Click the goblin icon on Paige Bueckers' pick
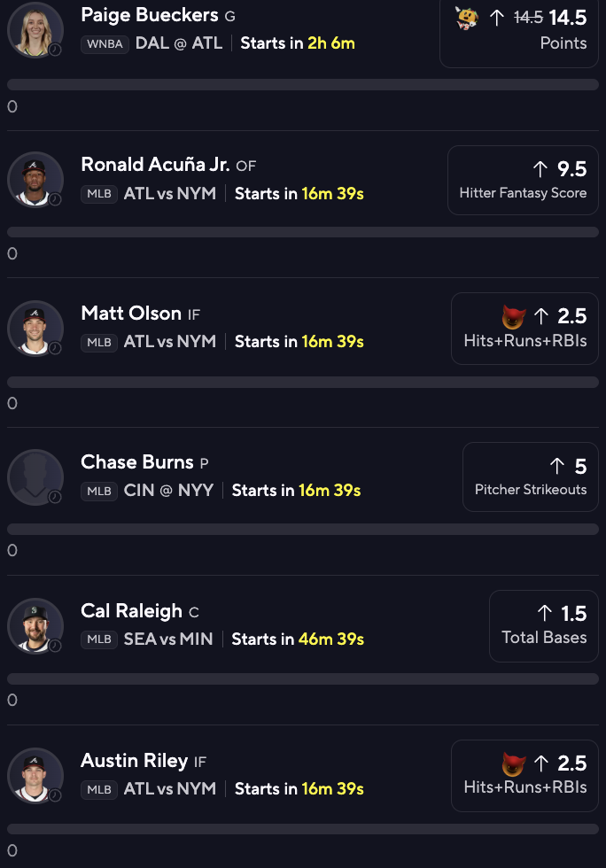 (x=467, y=18)
